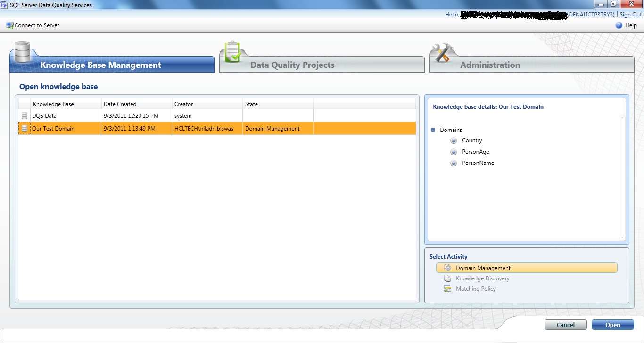The image size is (644, 343).
Task: Sort by the Knowledge Base column header
Action: 66,104
